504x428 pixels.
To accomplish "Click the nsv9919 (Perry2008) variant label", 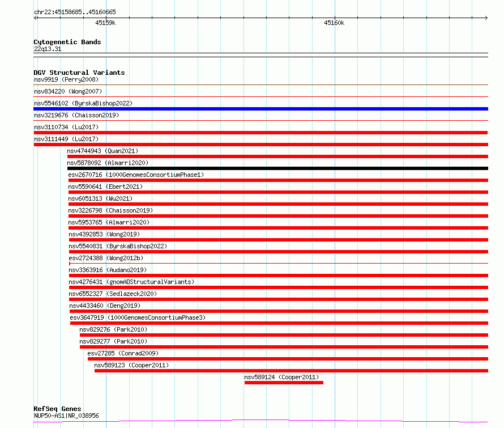I will pos(66,79).
